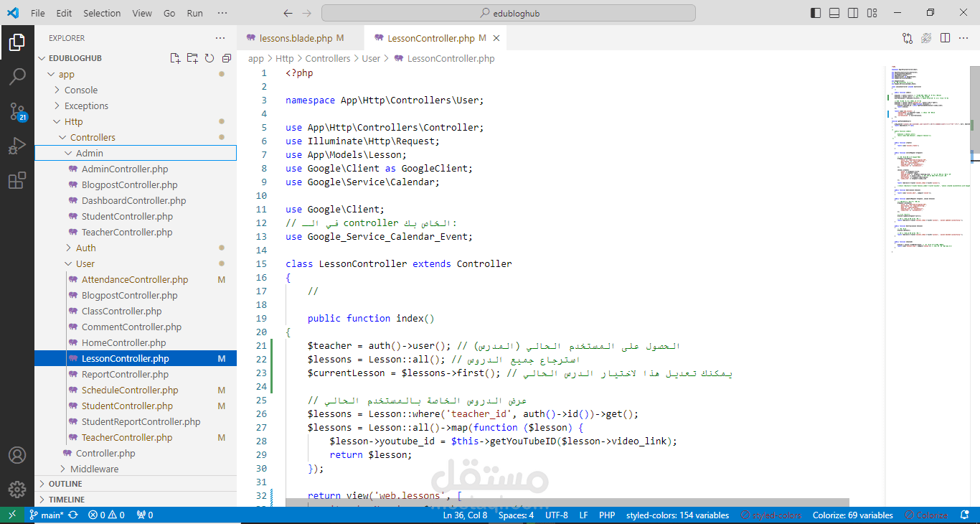Open the Selection menu
The height and width of the screenshot is (524, 980).
(102, 13)
